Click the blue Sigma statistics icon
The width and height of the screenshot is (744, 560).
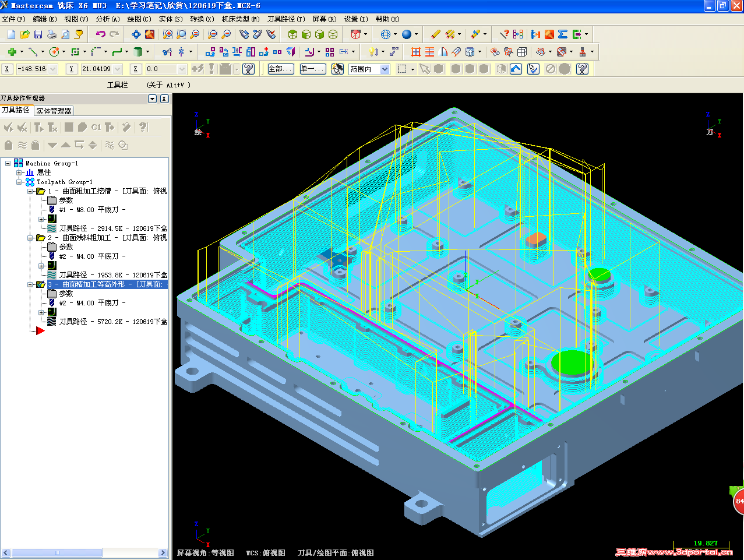tap(562, 34)
